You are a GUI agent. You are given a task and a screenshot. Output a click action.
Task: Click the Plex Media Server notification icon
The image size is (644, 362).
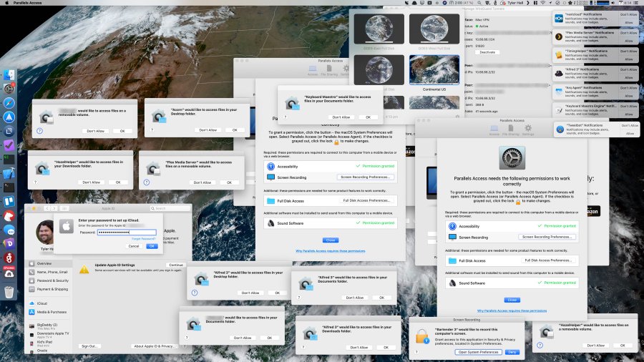[x=559, y=37]
